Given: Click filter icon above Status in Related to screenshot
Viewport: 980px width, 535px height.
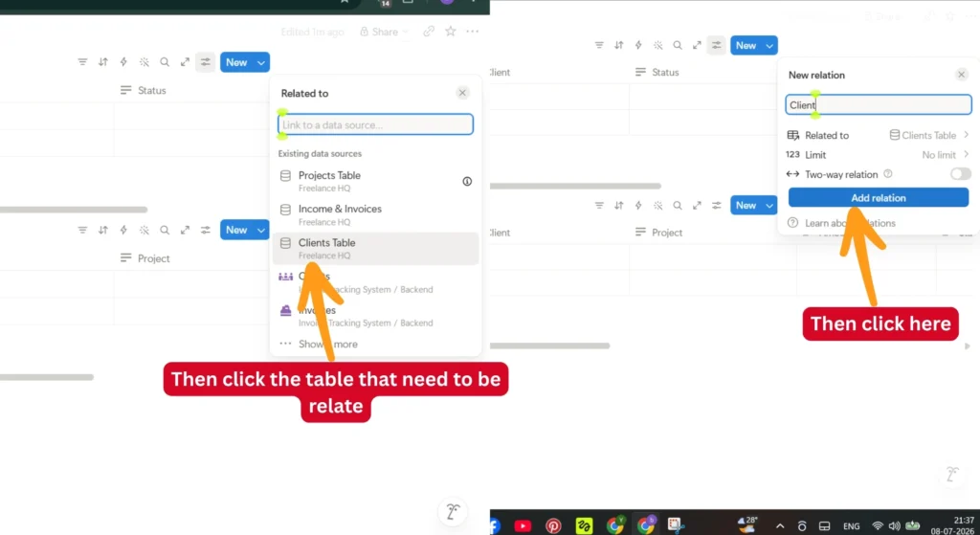Looking at the screenshot, I should point(82,62).
